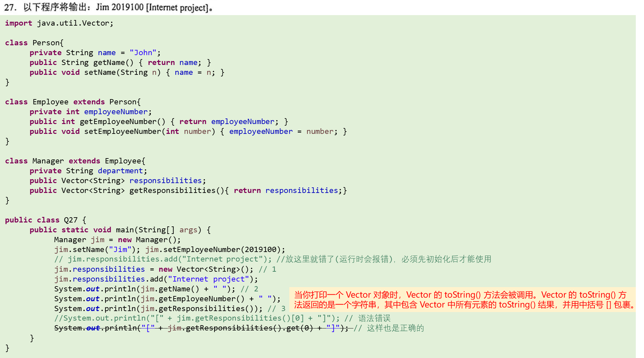Viewport: 644px width, 358px height.
Task: Click the getResponsibilities method declaration
Action: (188, 190)
